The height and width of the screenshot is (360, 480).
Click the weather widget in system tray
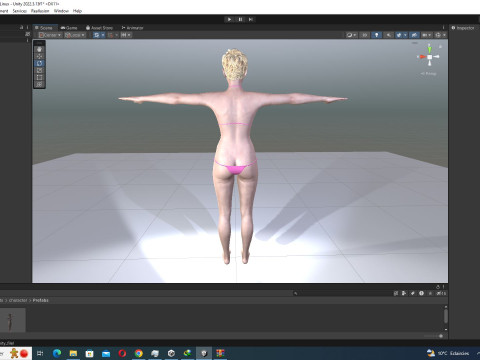[x=448, y=353]
